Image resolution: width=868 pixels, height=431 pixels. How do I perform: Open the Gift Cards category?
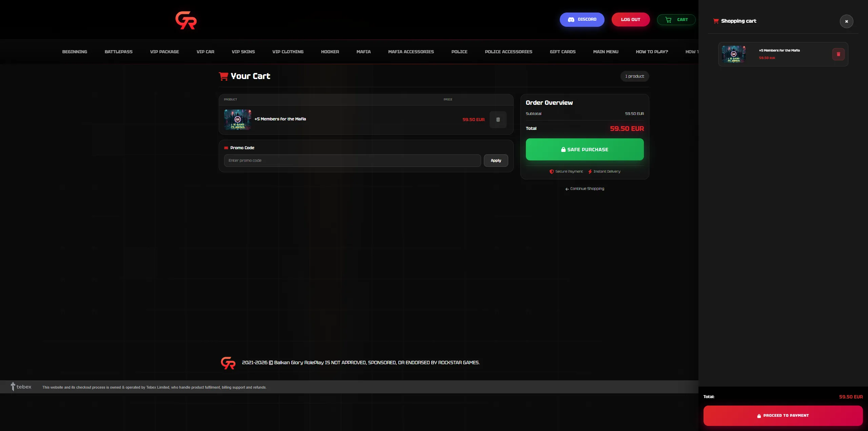[563, 52]
